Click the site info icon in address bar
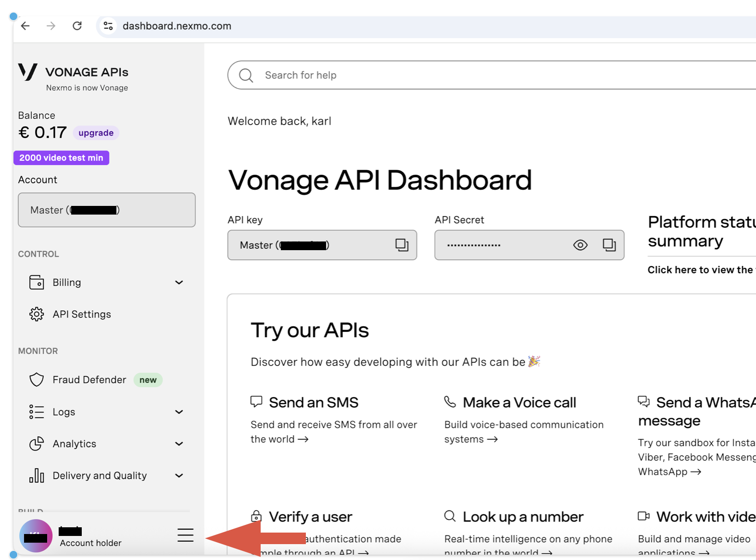756x560 pixels. click(x=109, y=26)
